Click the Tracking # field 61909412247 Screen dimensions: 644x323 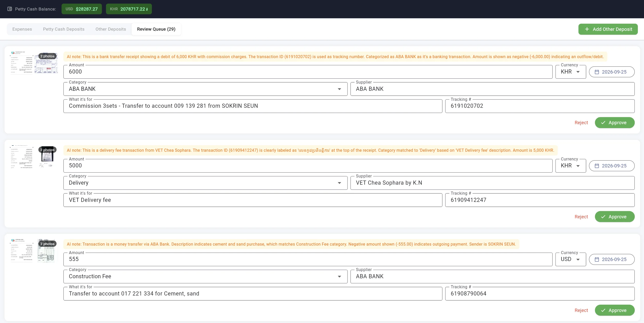[x=540, y=200]
